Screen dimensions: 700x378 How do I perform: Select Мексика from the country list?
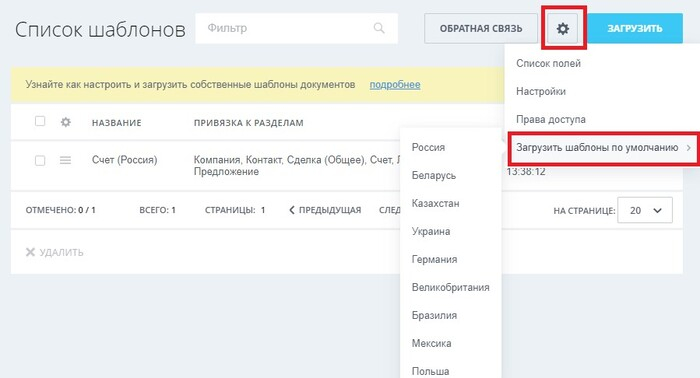[431, 344]
